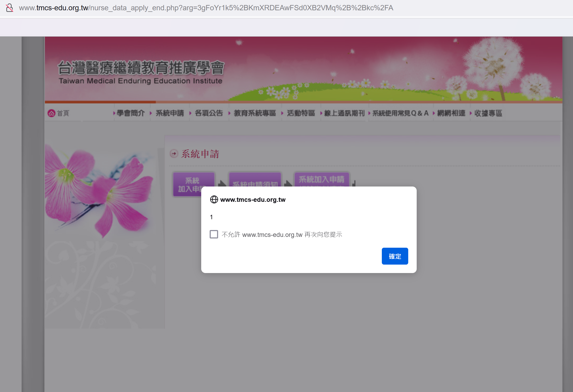Screen dimensions: 573x392
Task: Open the 收據專區 menu item
Action: pos(488,113)
